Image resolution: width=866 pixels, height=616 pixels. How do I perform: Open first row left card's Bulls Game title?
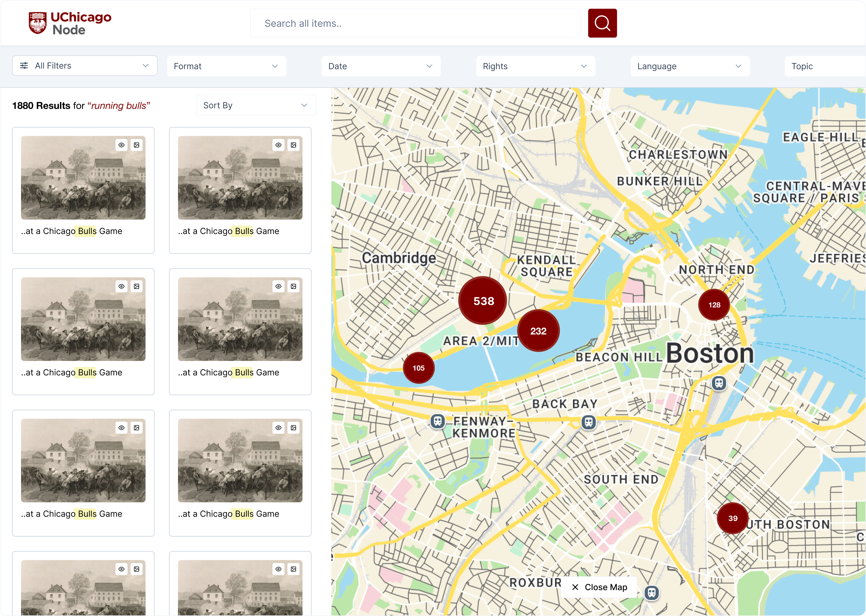72,231
